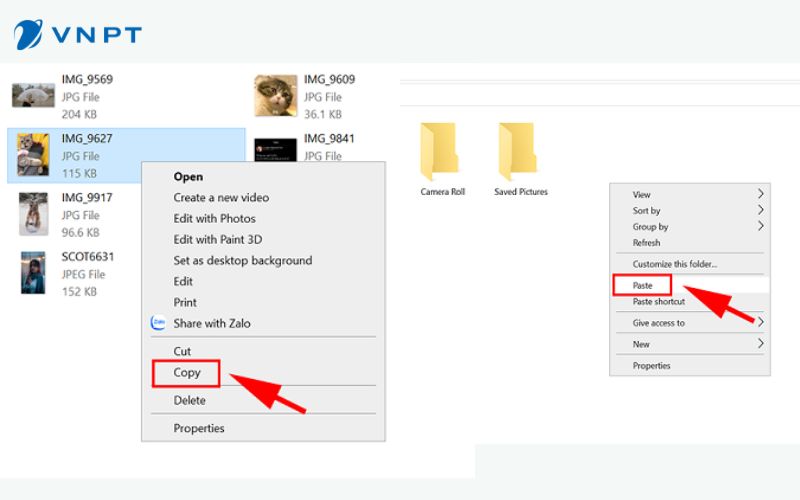Open the Camera Roll folder icon

(x=439, y=152)
